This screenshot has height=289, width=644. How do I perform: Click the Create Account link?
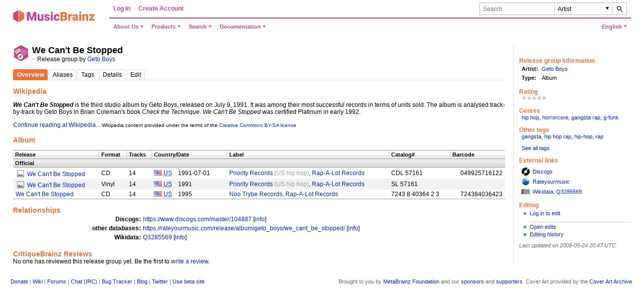click(x=161, y=9)
